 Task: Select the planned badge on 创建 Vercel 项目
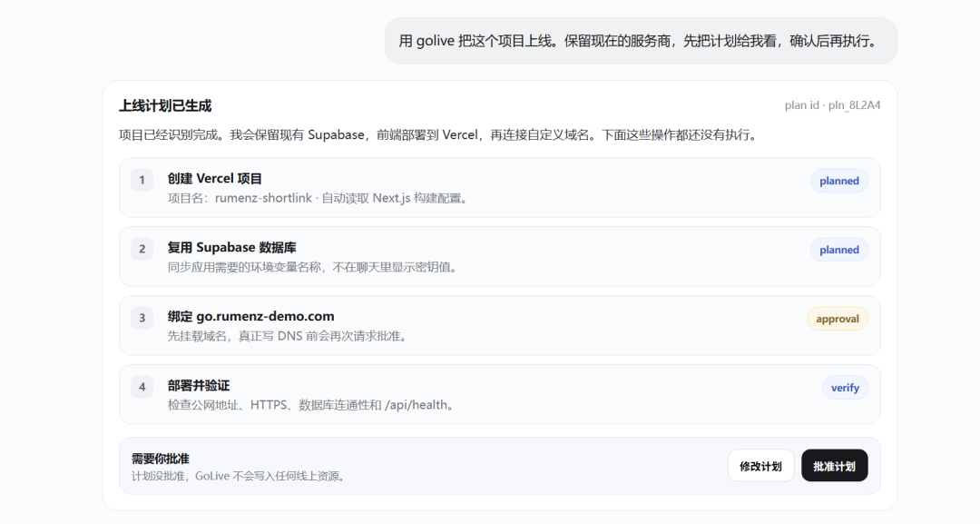click(838, 181)
